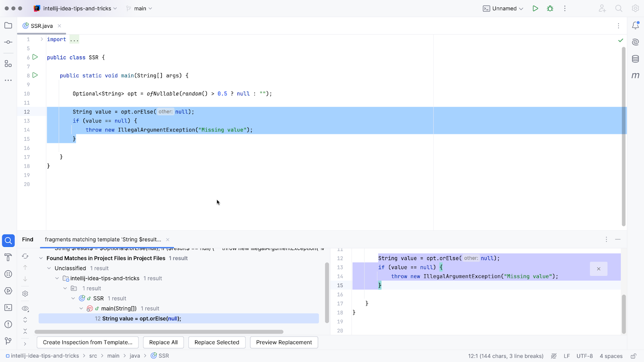
Task: Click horizontal scrollbar in results tree
Action: click(x=159, y=332)
